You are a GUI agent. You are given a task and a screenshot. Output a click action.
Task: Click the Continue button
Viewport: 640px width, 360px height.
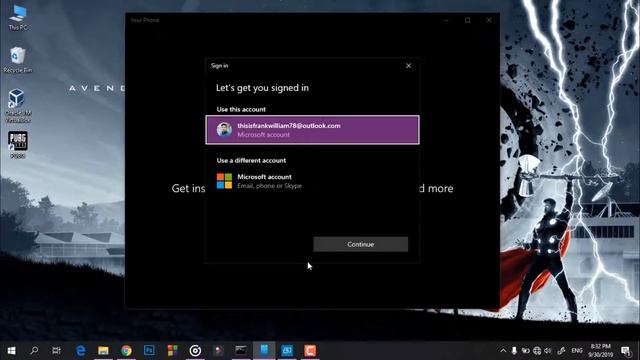(x=360, y=244)
